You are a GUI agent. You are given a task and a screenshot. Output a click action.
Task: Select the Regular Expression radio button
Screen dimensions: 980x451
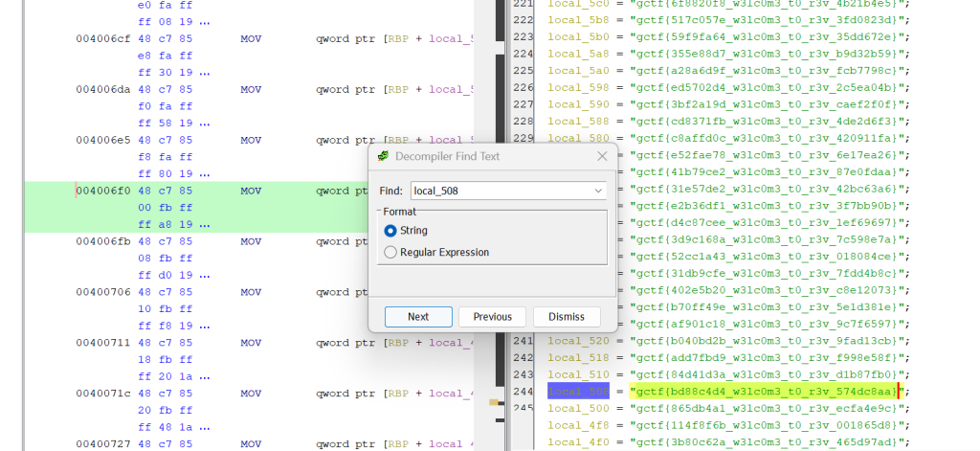390,252
